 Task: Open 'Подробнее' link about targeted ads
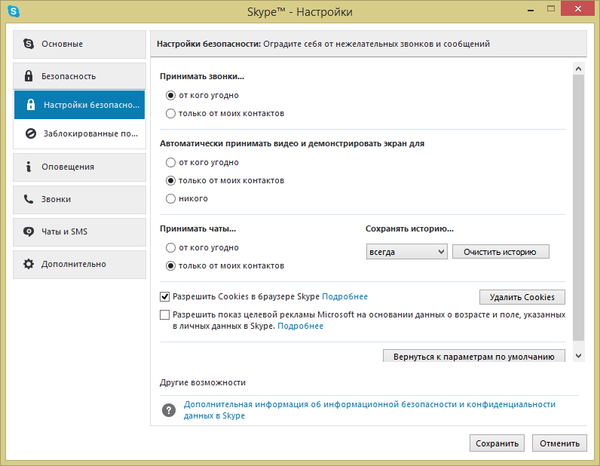(300, 326)
